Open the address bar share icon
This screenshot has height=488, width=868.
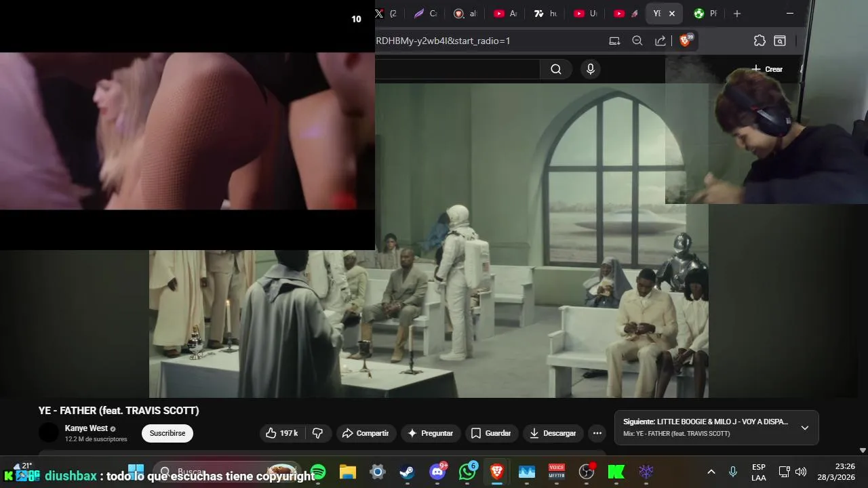coord(660,41)
